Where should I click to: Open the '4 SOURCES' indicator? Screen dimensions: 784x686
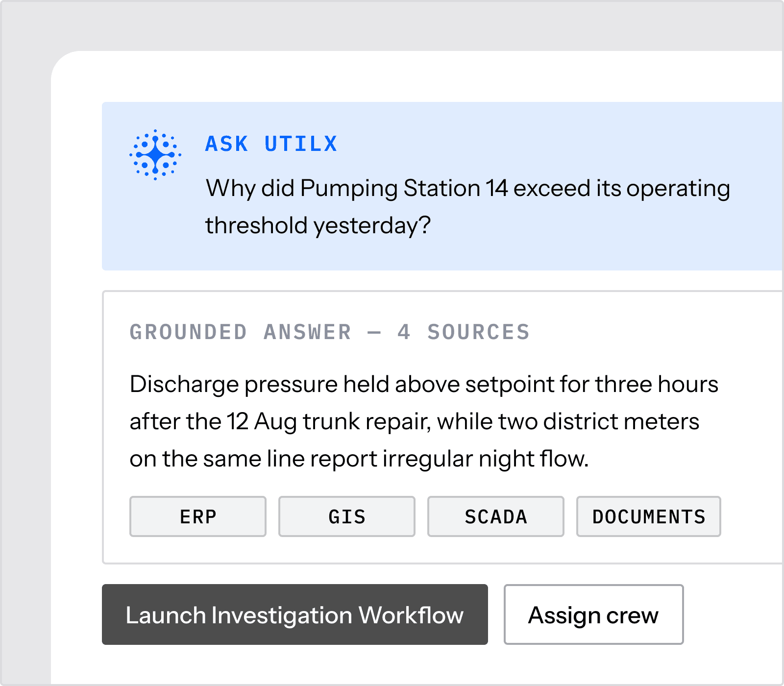[x=464, y=332]
